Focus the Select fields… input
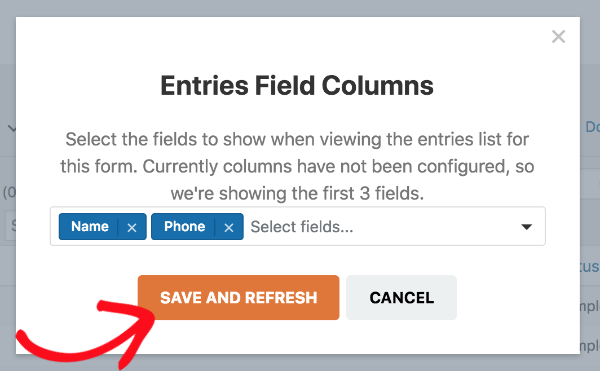The height and width of the screenshot is (371, 600). click(302, 227)
